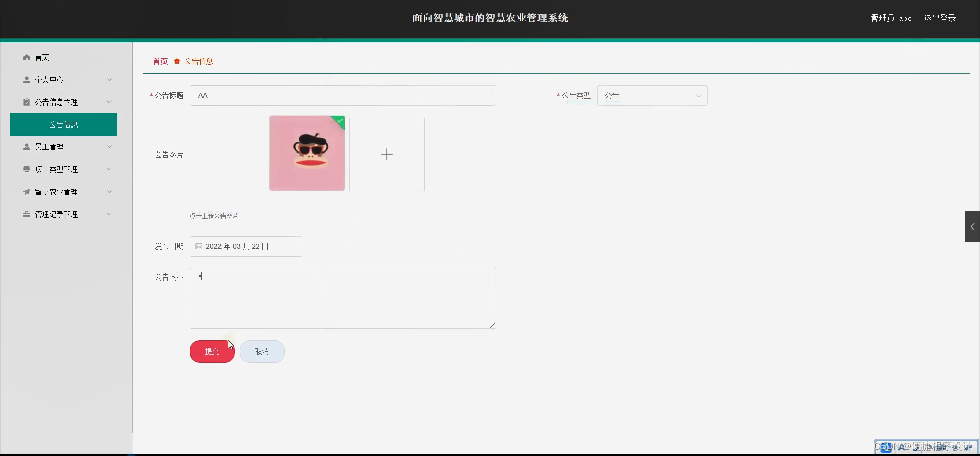Click the calendar icon in 发布日期 field
The width and height of the screenshot is (980, 456).
(x=199, y=246)
